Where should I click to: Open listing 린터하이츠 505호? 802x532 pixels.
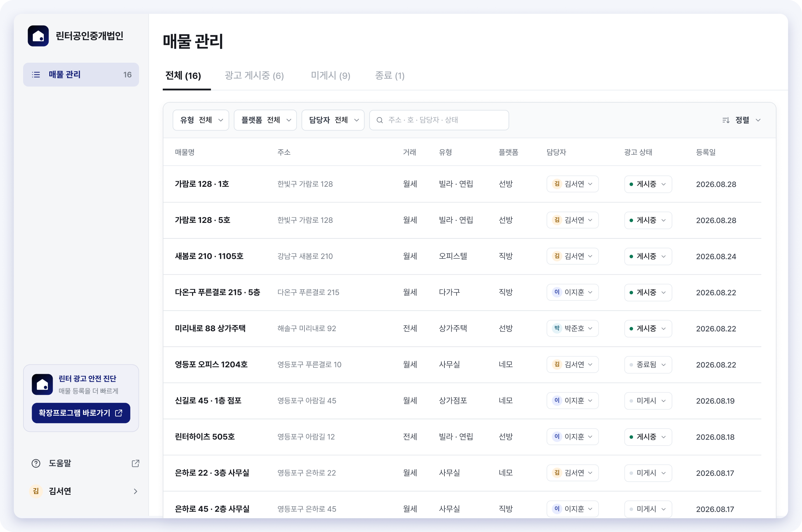[x=205, y=437]
